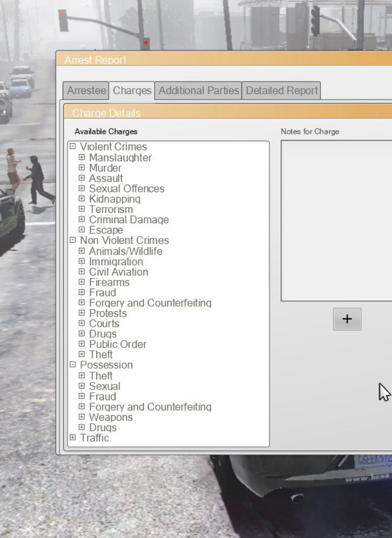The image size is (392, 538).
Task: Open the Additional Parties tab
Action: (x=199, y=90)
